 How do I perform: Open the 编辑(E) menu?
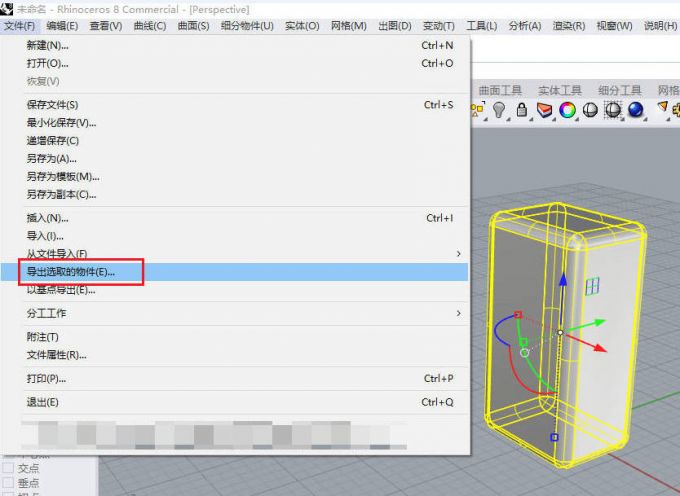click(62, 26)
